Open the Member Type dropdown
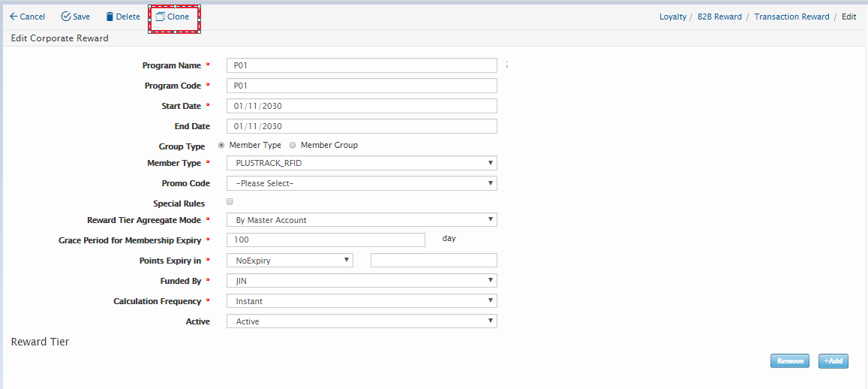This screenshot has width=868, height=389. (x=362, y=163)
